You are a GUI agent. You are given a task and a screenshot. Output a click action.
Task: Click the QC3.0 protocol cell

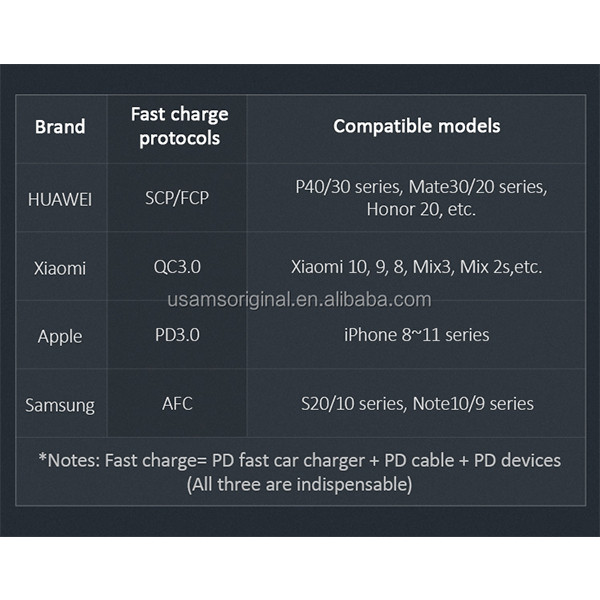coord(178,267)
